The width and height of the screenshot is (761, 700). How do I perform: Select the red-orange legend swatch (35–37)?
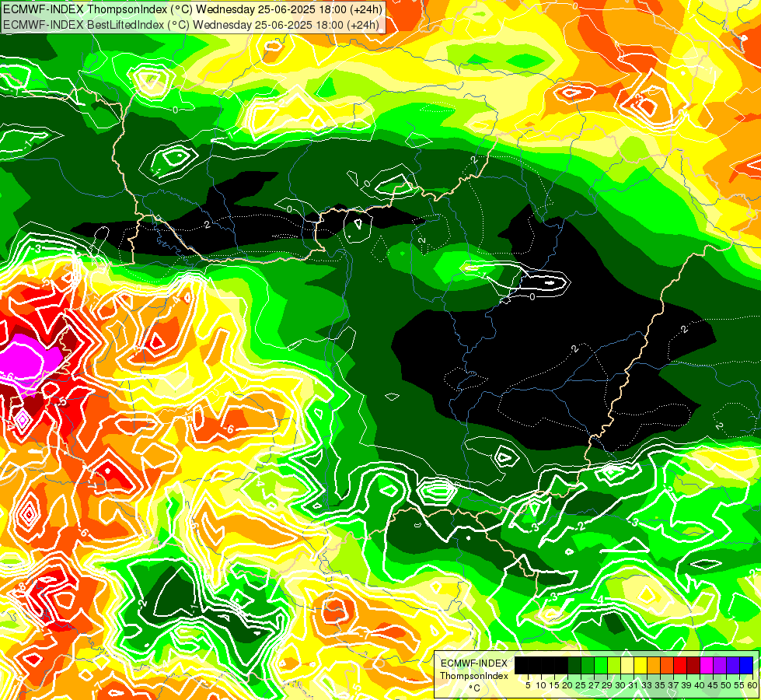(667, 665)
